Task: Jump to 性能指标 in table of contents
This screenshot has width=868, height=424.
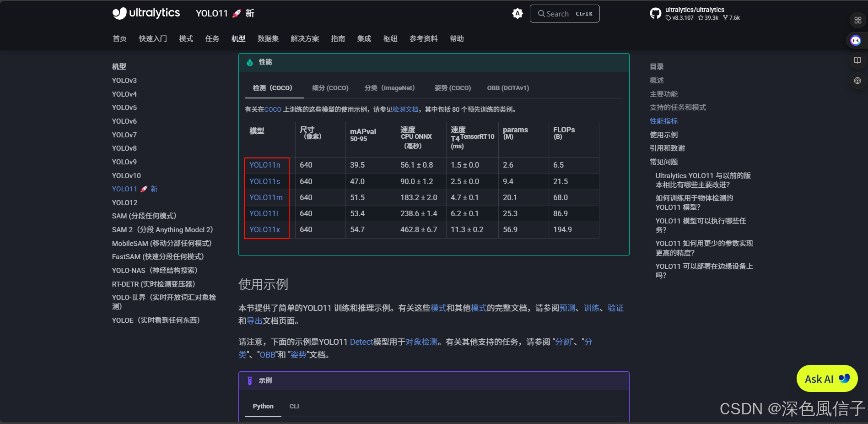Action: pos(663,121)
